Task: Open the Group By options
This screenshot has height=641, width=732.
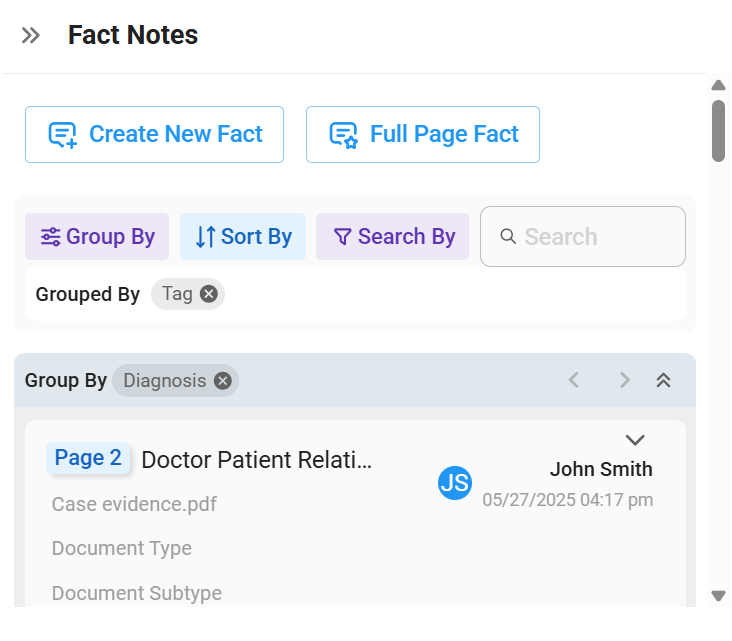Action: (x=97, y=237)
